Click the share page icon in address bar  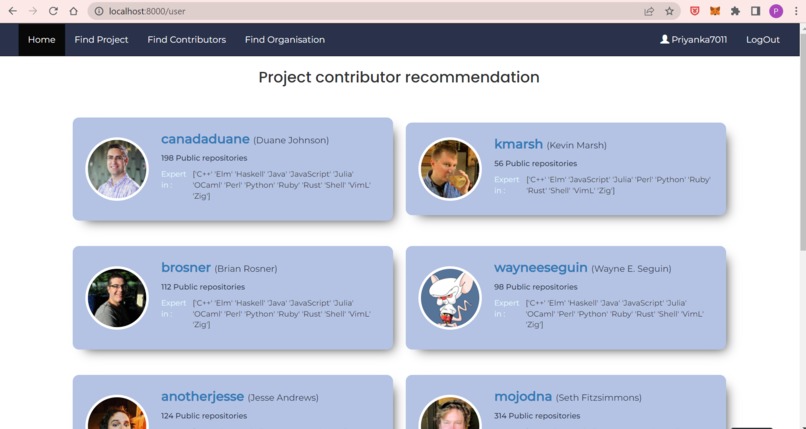pos(649,11)
